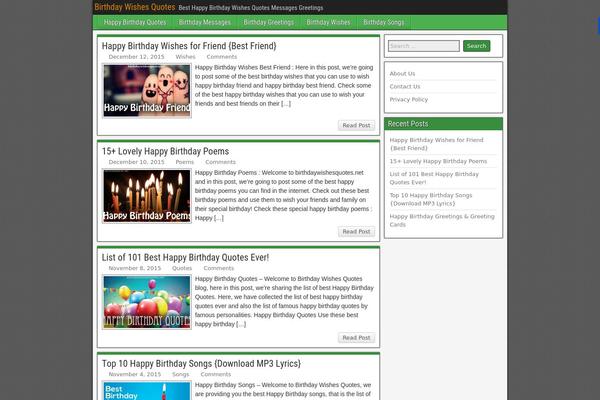Open Birthday Songs menu item
Screen dimensions: 600x400
[383, 22]
